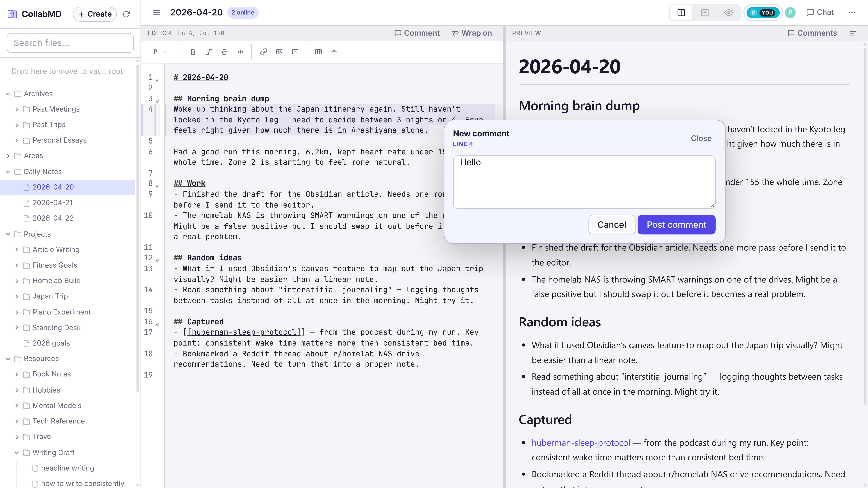Click the Create button

click(95, 14)
